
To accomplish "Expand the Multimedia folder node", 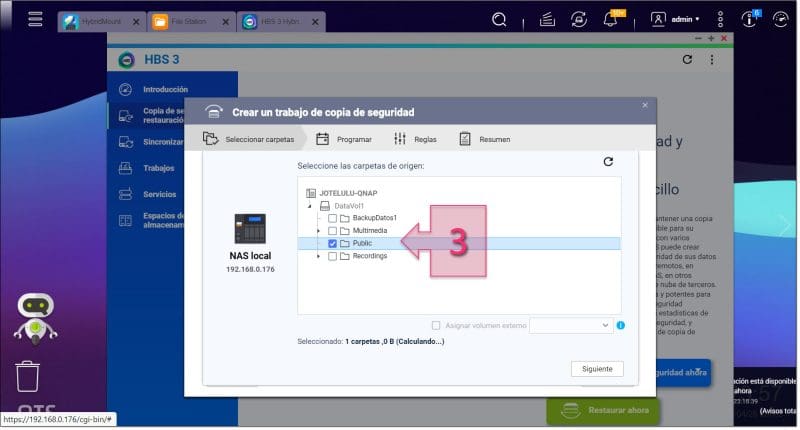I will 318,231.
